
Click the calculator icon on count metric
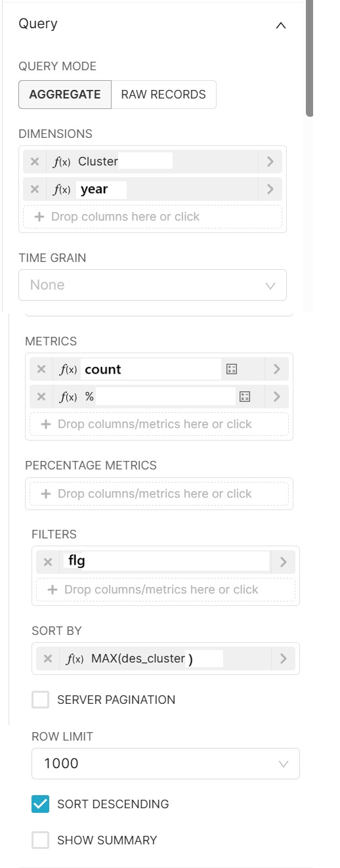pyautogui.click(x=232, y=370)
